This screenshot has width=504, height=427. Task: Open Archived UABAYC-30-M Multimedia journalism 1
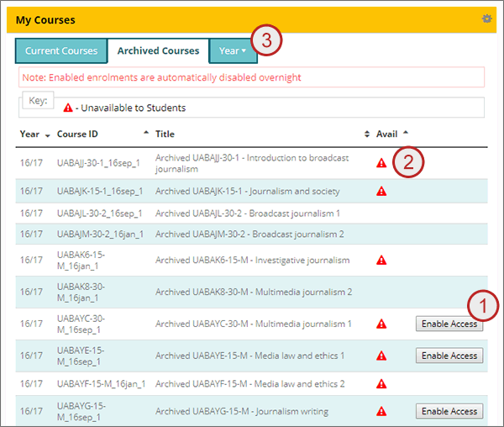pos(254,324)
